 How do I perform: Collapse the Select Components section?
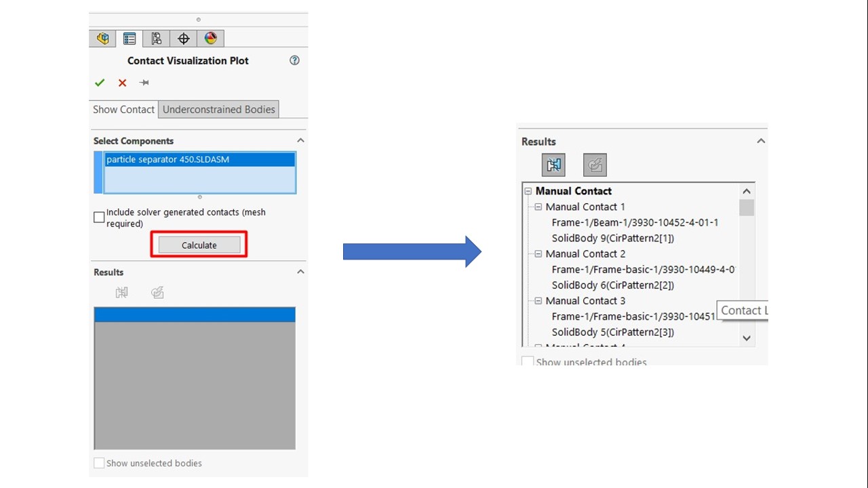point(300,140)
